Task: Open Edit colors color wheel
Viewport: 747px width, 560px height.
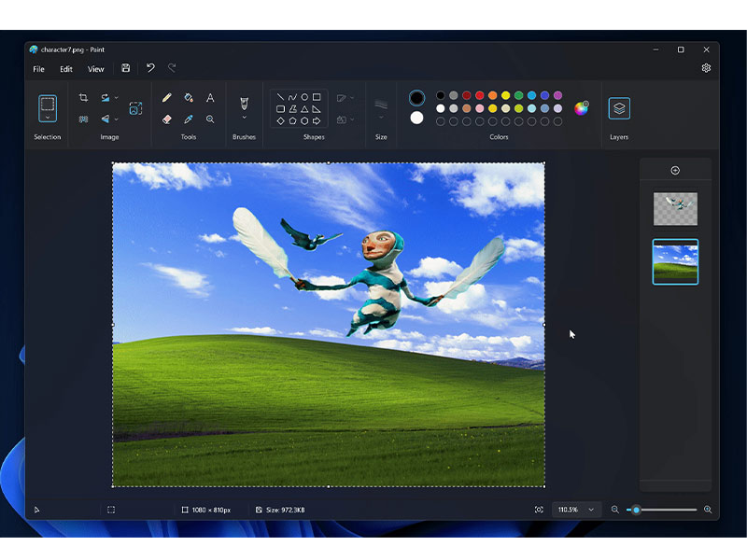Action: 581,108
